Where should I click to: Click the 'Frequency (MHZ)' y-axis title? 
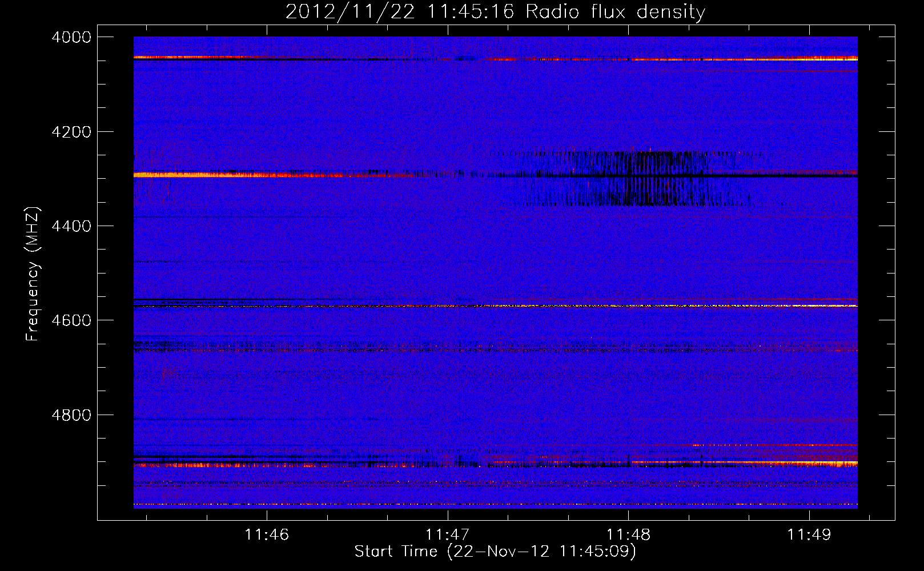pyautogui.click(x=33, y=274)
